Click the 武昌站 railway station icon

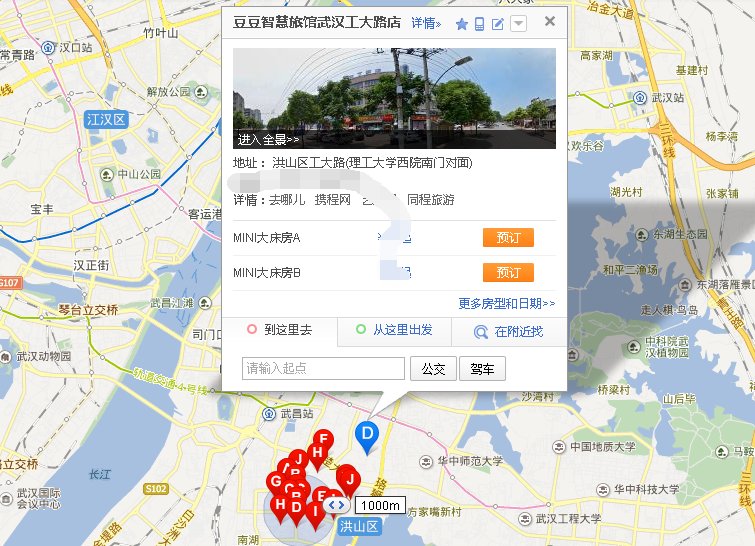click(x=269, y=414)
